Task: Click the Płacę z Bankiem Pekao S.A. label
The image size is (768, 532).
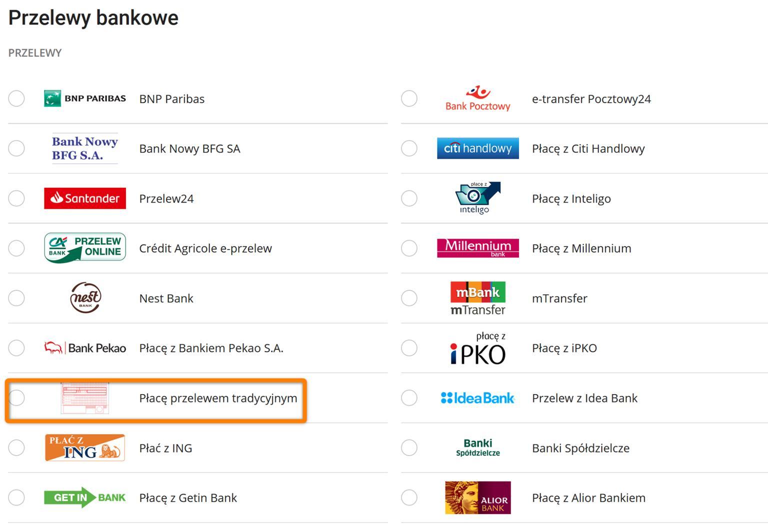Action: click(x=211, y=348)
